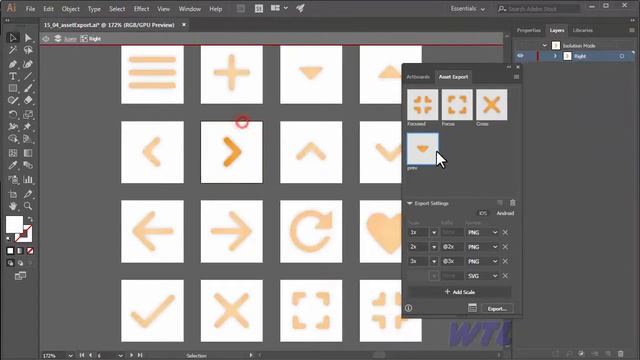Set fill mode to Gradient
Image resolution: width=640 pixels, height=360 pixels.
(20, 251)
